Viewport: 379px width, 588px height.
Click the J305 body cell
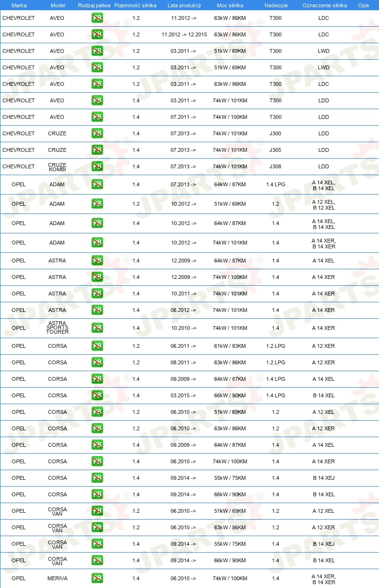[x=275, y=150]
